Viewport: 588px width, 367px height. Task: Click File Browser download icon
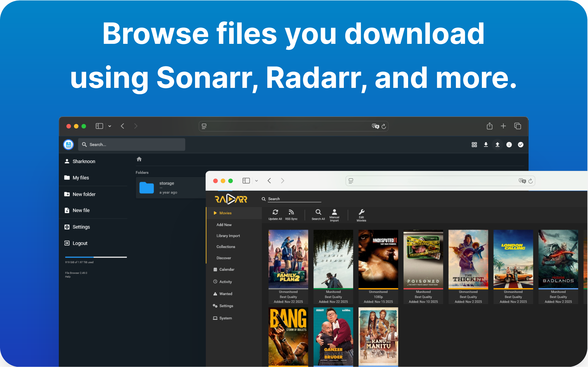(486, 145)
